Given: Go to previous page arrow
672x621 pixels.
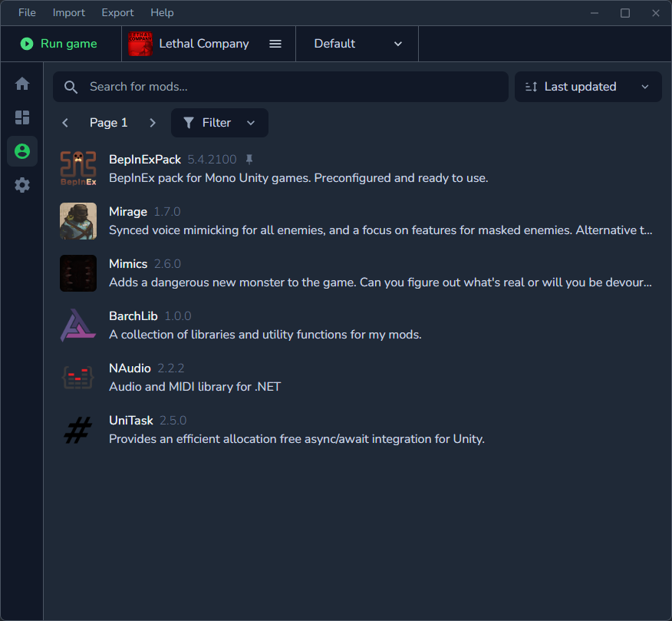Looking at the screenshot, I should tap(65, 123).
